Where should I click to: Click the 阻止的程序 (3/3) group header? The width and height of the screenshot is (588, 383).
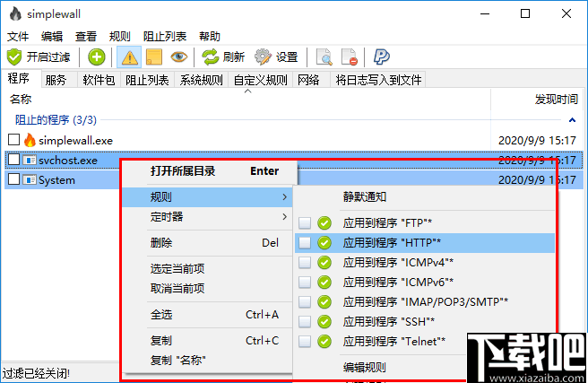click(x=56, y=120)
